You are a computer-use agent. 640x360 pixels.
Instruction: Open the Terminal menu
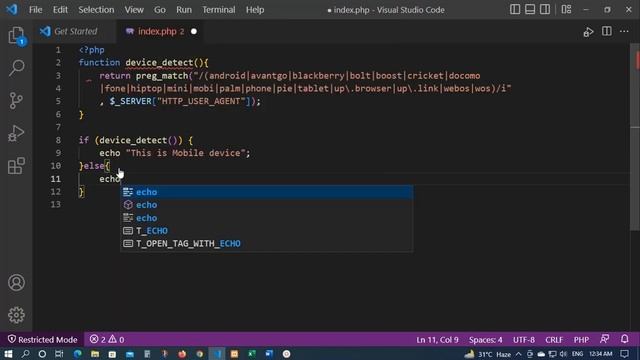click(218, 10)
